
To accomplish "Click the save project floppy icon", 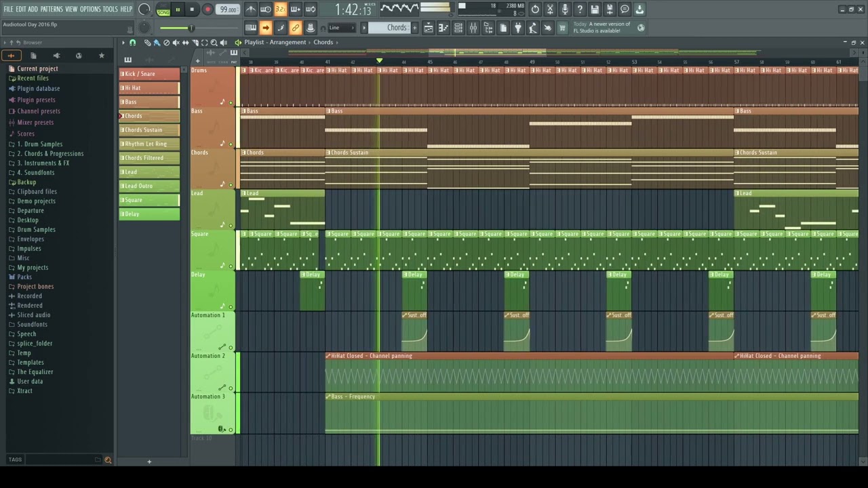I will tap(595, 9).
